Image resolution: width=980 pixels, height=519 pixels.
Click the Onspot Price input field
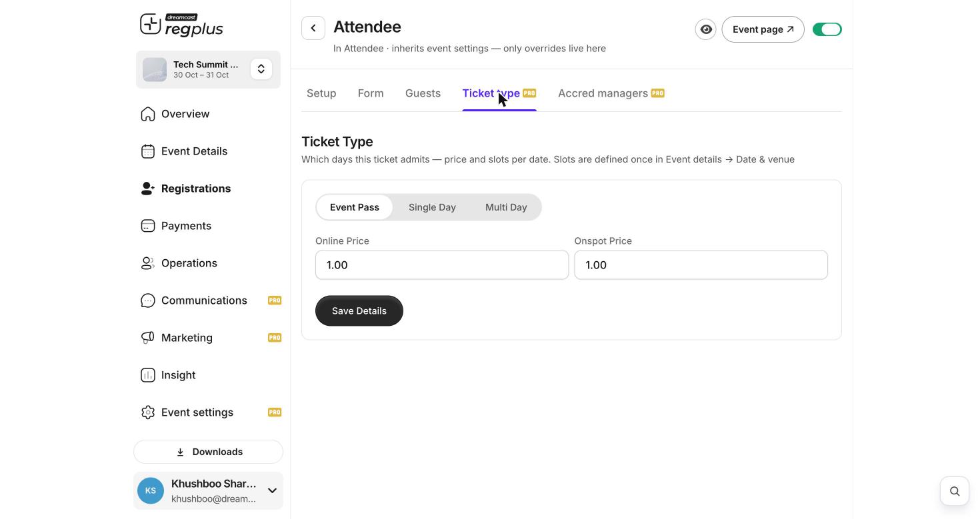[x=701, y=265]
